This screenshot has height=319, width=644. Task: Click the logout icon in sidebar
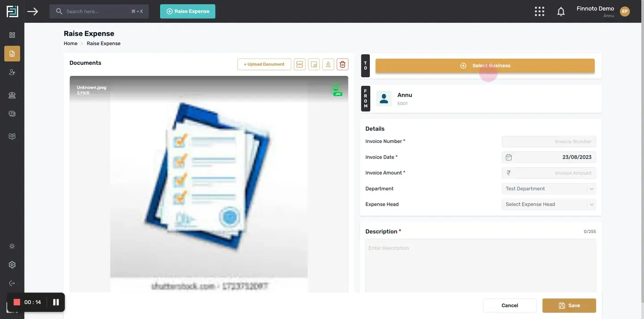(x=12, y=283)
